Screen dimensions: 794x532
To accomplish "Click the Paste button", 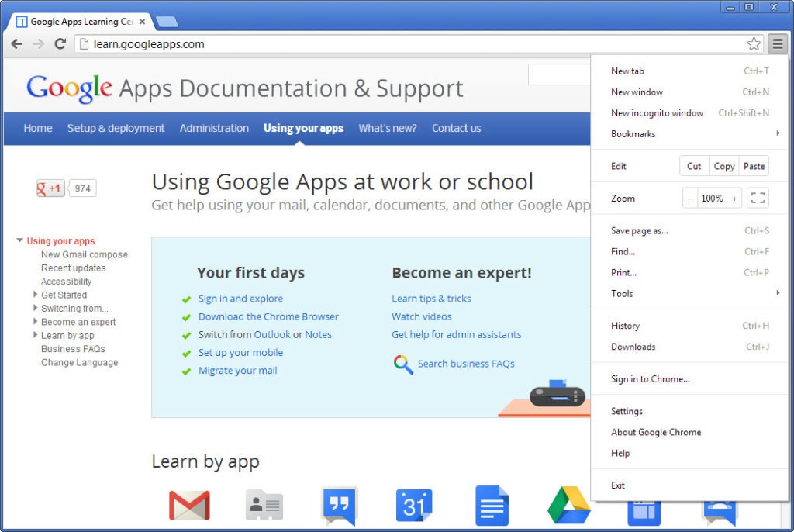I will (754, 166).
